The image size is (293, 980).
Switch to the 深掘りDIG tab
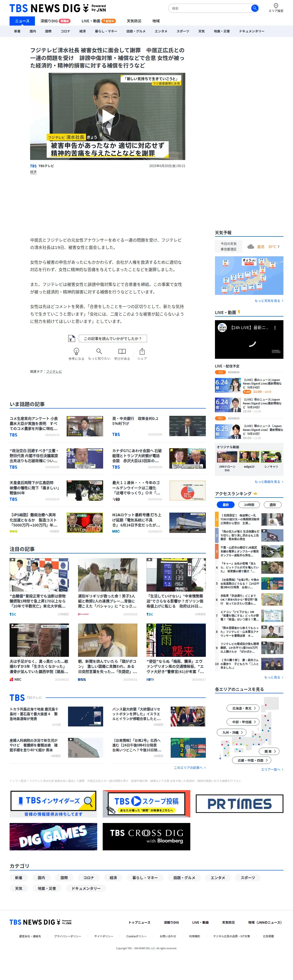pyautogui.click(x=55, y=21)
